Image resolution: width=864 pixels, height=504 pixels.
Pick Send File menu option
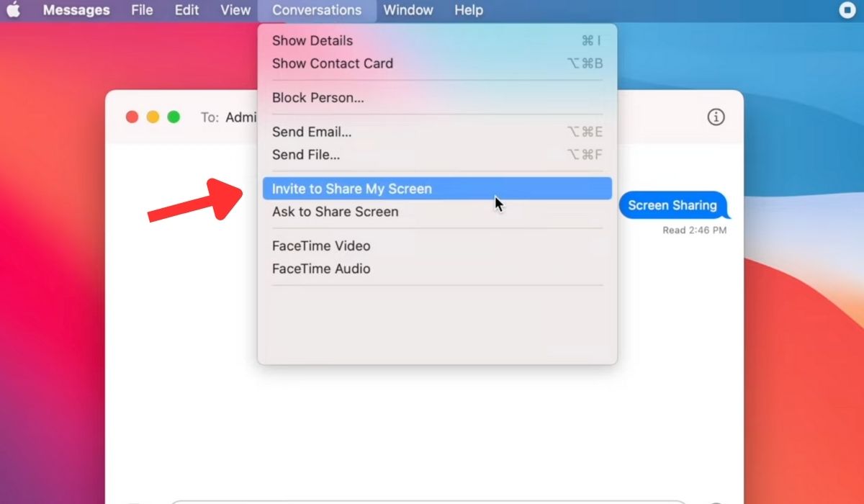pos(306,155)
